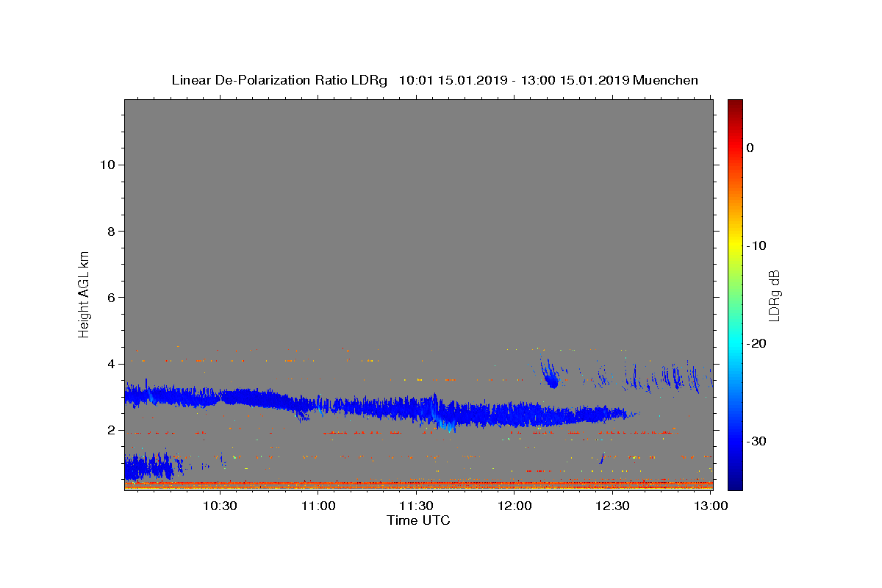
Task: Click the small blue fall streak cloud near 12:10
Action: coord(549,375)
